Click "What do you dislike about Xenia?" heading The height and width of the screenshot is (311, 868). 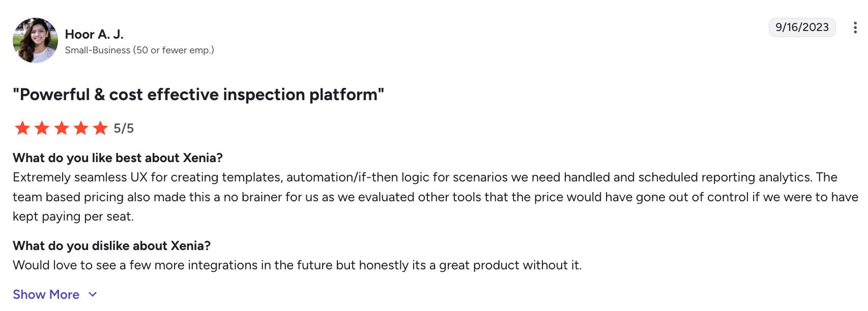111,246
